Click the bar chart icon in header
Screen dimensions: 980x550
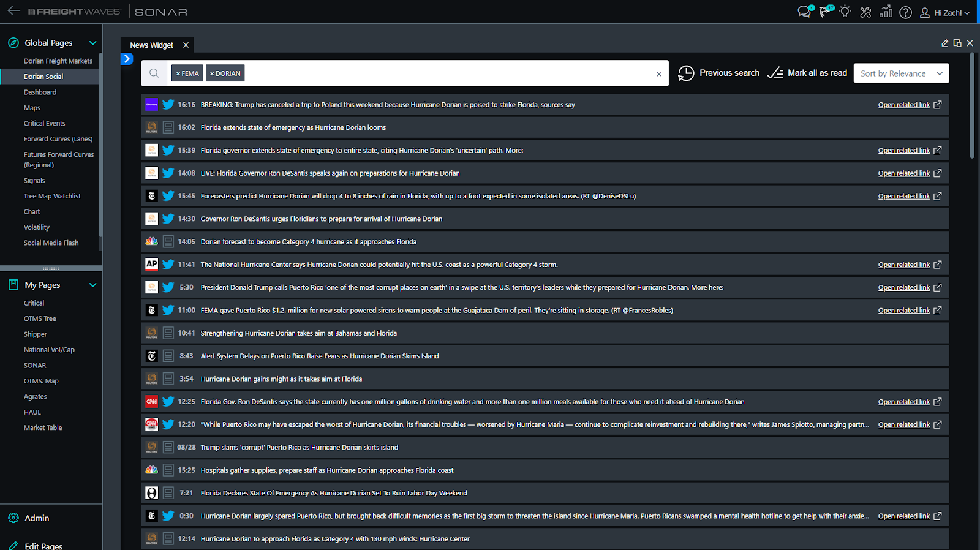(886, 12)
